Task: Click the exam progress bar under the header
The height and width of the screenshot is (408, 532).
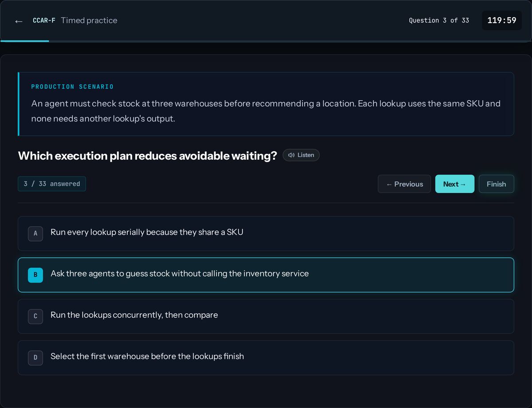Action: [266, 41]
